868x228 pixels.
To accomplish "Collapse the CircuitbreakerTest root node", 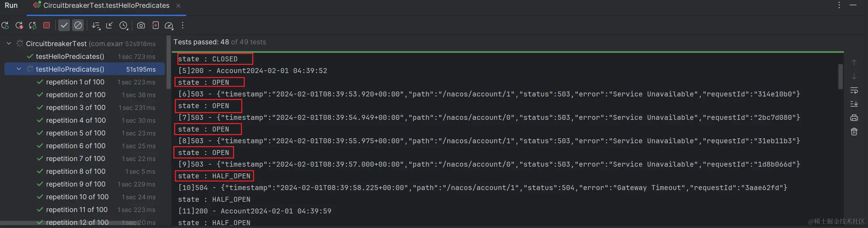I will click(9, 44).
